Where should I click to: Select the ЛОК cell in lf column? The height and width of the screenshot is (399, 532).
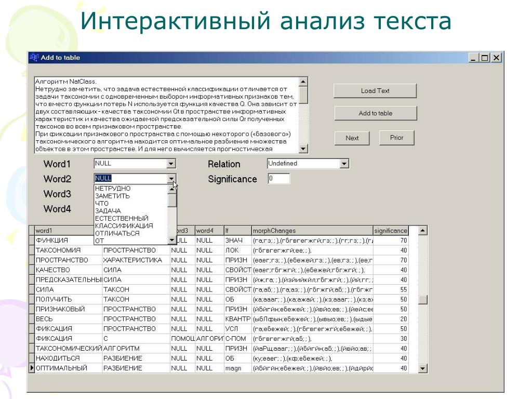pyautogui.click(x=238, y=250)
